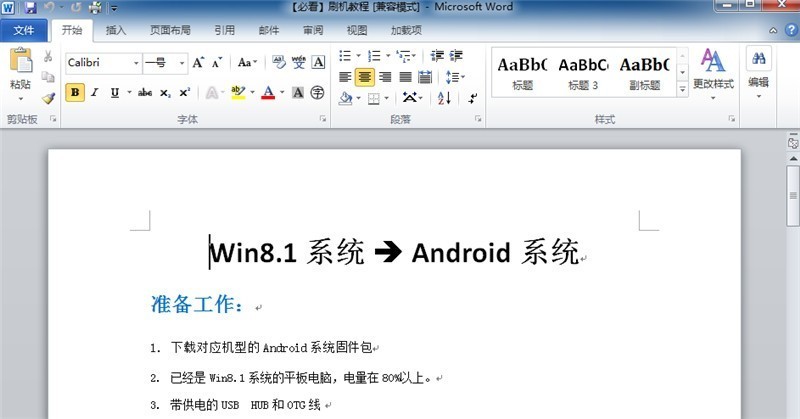
Task: Open the line spacing dropdown
Action: 455,77
